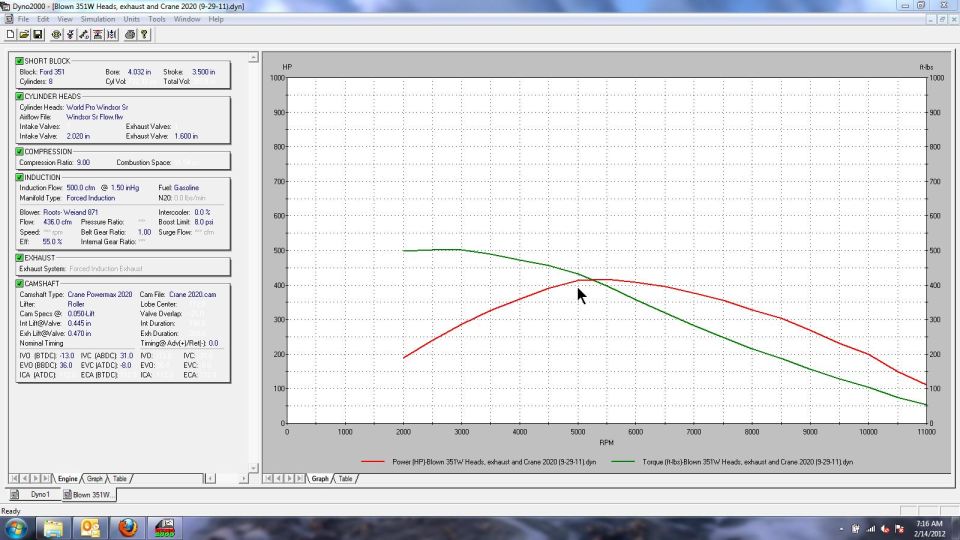The height and width of the screenshot is (540, 960).
Task: Click the red press toolbar icon
Action: click(98, 35)
